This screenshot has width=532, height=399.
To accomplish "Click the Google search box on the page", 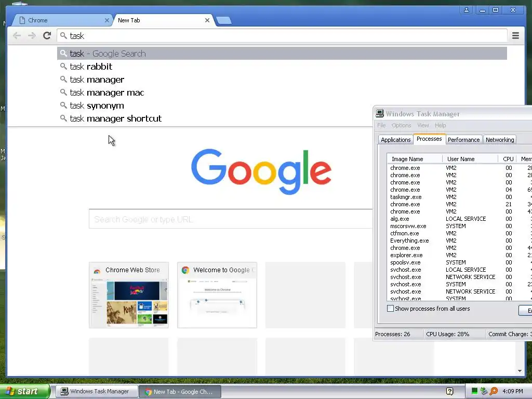I will tap(231, 219).
